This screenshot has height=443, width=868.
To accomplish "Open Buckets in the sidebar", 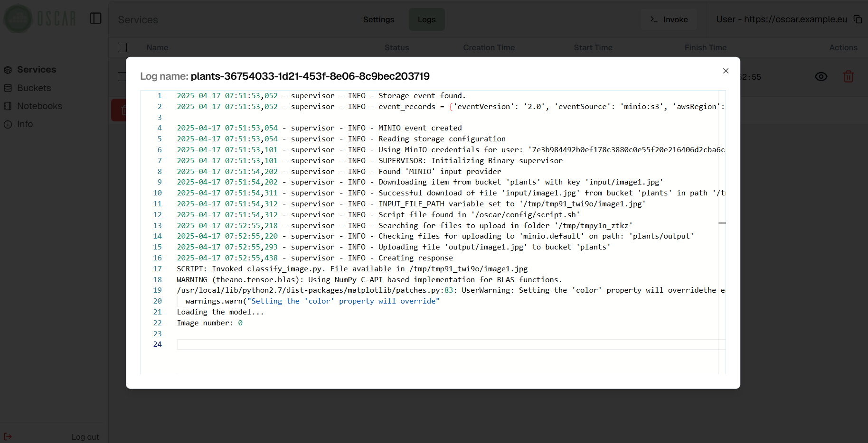I will tap(34, 88).
